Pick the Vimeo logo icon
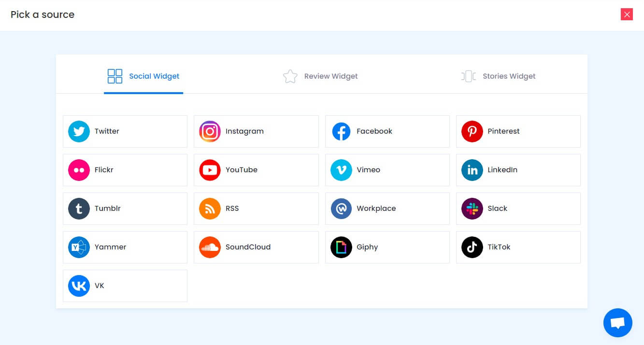644x345 pixels. [341, 170]
